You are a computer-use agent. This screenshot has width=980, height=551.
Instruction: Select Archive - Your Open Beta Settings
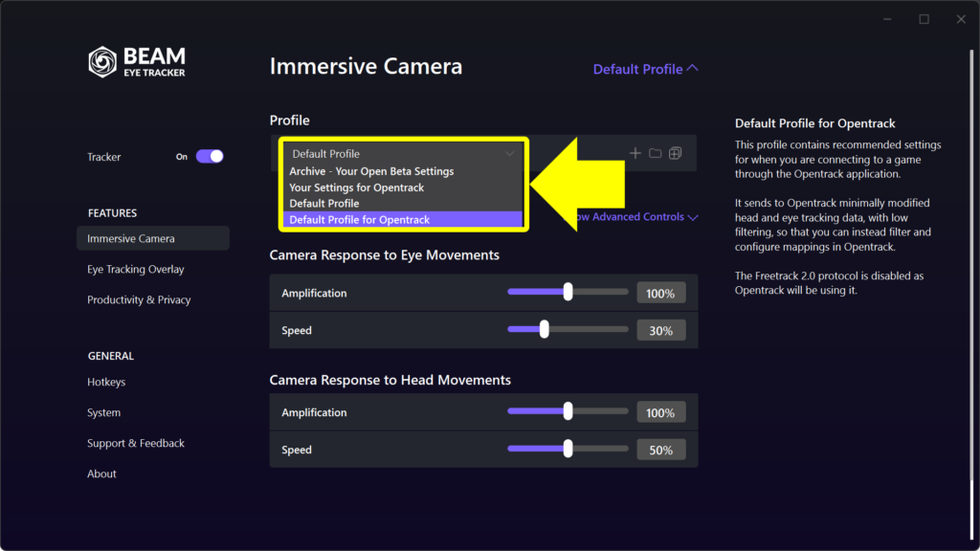[x=403, y=171]
